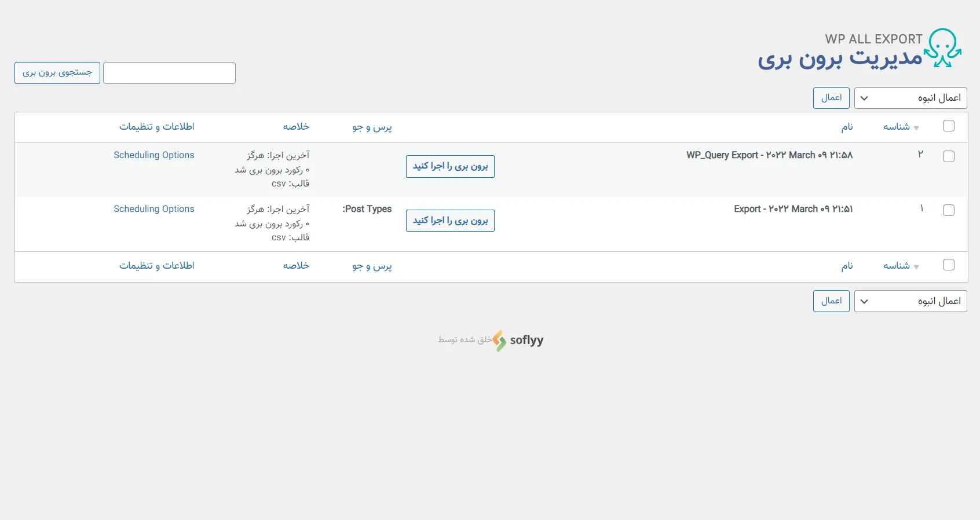980x520 pixels.
Task: Click the جستجوی برون بری search button
Action: pyautogui.click(x=57, y=73)
